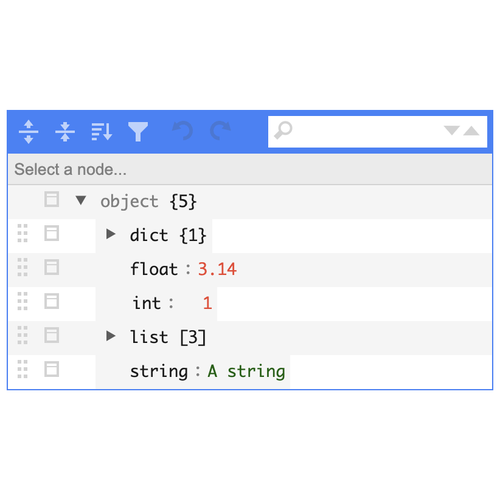Click in the search input box
This screenshot has width=500, height=500.
pyautogui.click(x=367, y=131)
